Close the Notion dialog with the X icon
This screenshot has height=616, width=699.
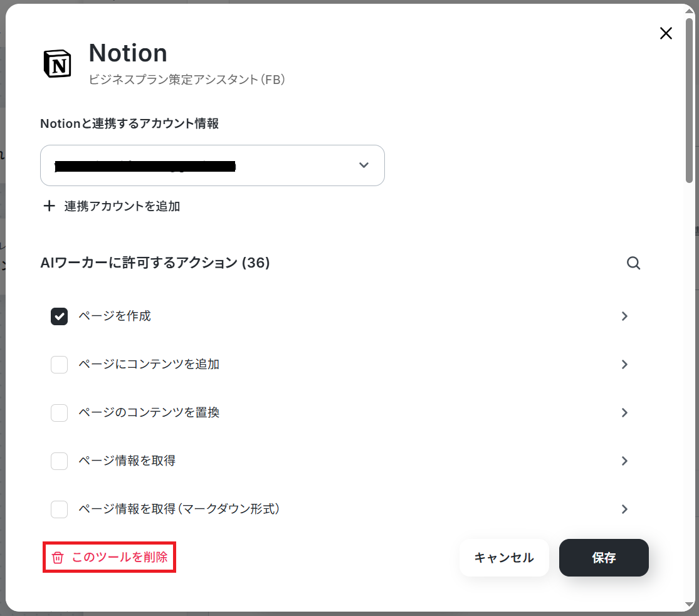click(x=666, y=33)
